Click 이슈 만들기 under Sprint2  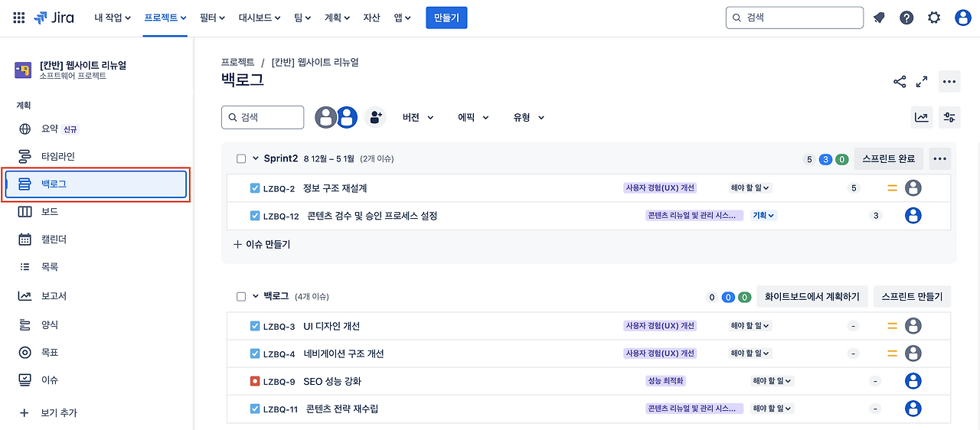click(x=262, y=244)
